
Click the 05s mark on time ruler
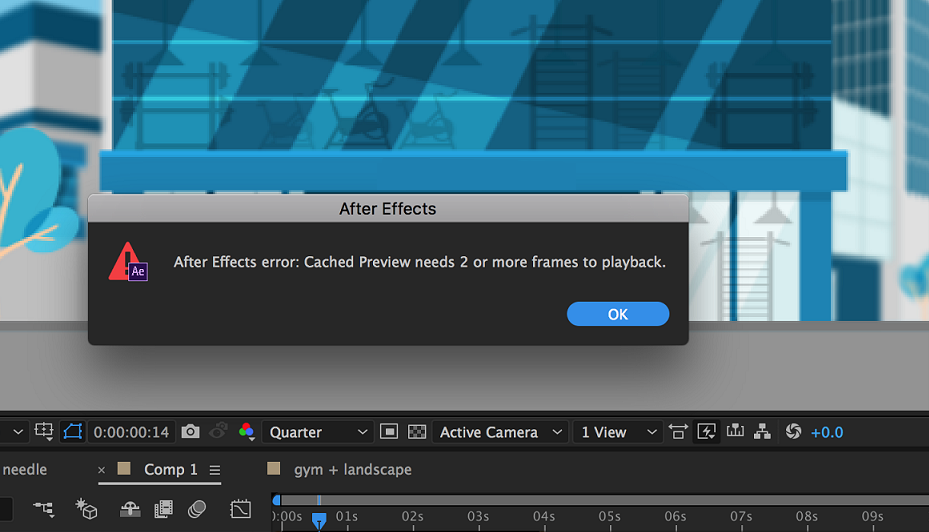[x=610, y=517]
